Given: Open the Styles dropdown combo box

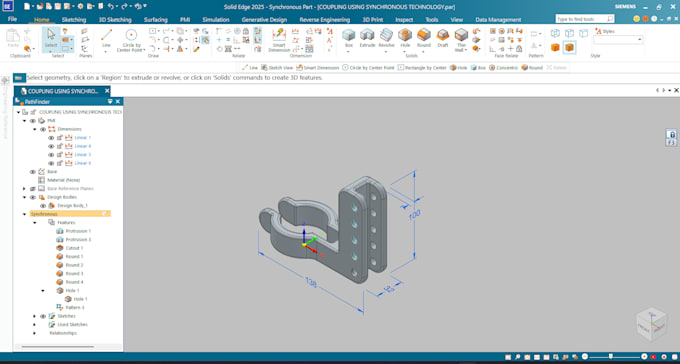Looking at the screenshot, I should tap(618, 39).
